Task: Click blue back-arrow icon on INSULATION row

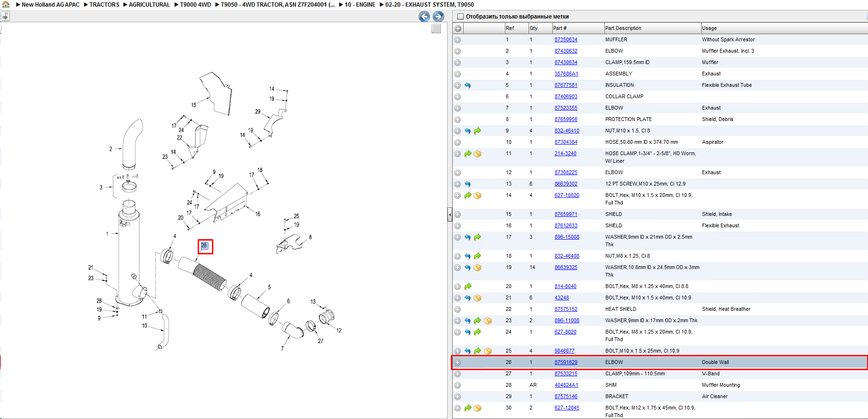Action: tap(467, 85)
